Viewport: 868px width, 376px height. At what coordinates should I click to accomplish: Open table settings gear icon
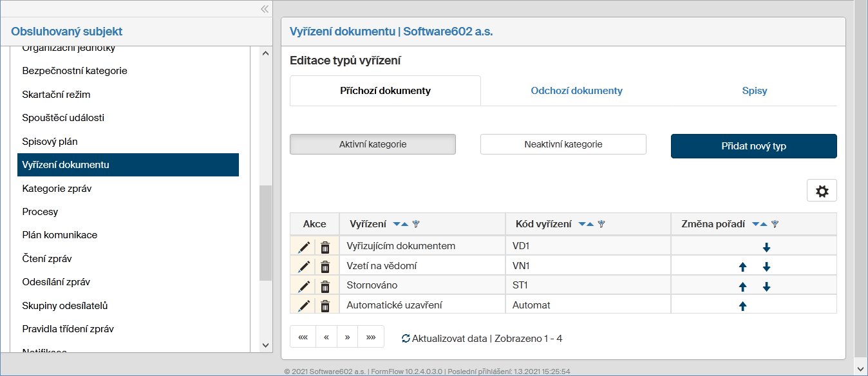tap(822, 191)
